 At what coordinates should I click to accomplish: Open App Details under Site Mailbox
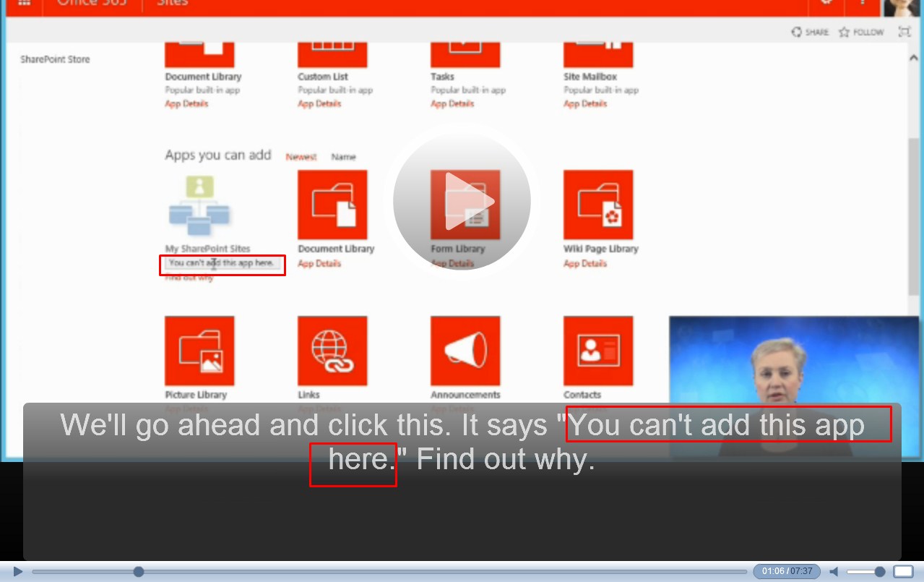pyautogui.click(x=585, y=104)
